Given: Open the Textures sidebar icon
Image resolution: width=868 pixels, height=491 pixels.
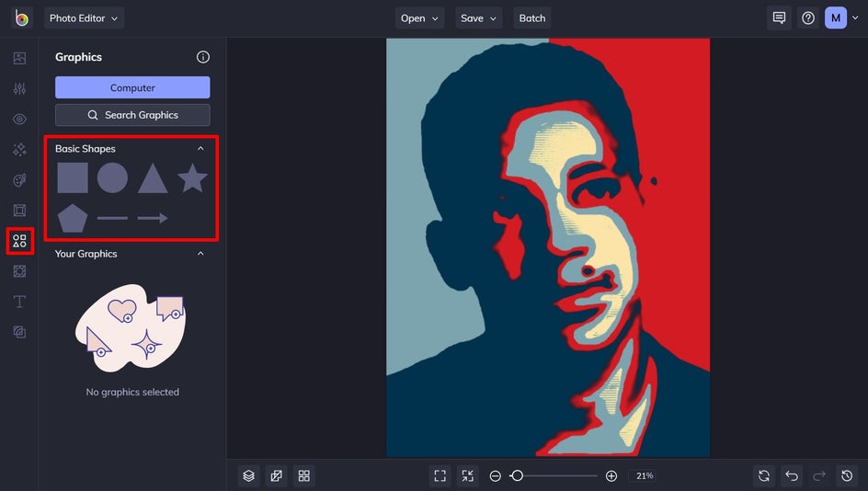Looking at the screenshot, I should (x=19, y=332).
